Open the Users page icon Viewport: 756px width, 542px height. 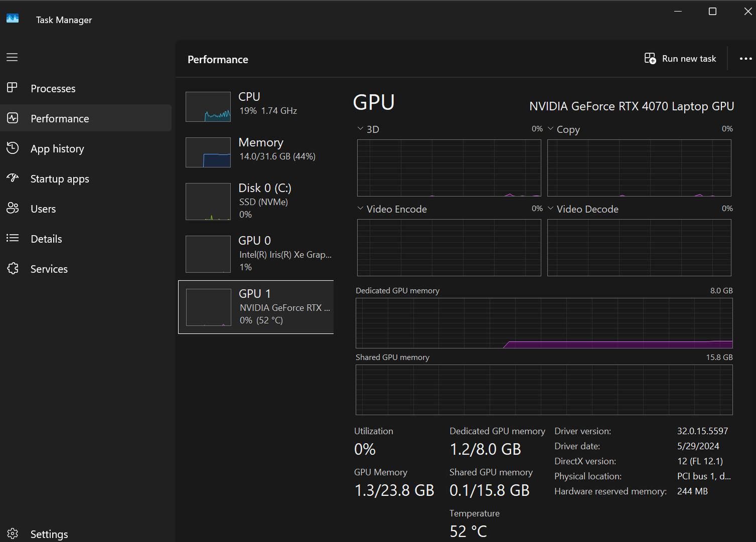point(12,208)
